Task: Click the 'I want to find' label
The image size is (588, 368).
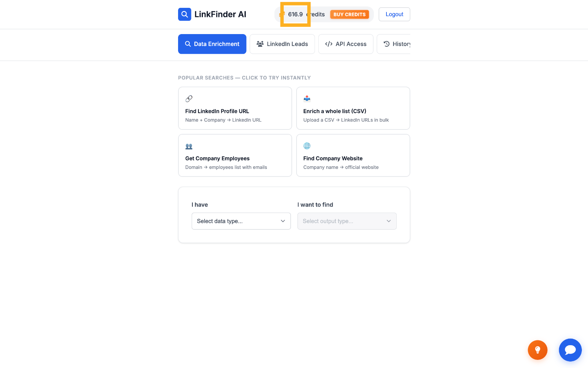Action: [315, 205]
